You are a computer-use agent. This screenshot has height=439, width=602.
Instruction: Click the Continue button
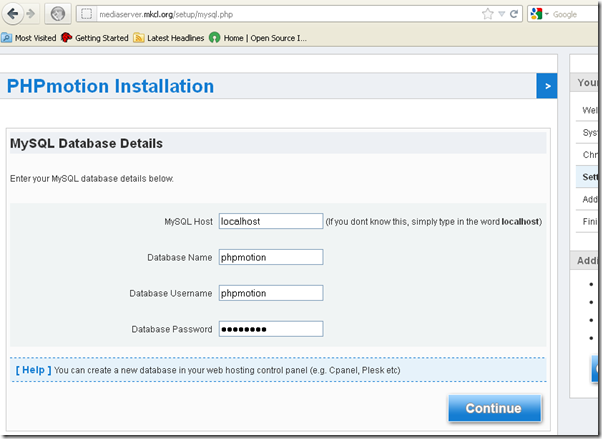pos(495,408)
